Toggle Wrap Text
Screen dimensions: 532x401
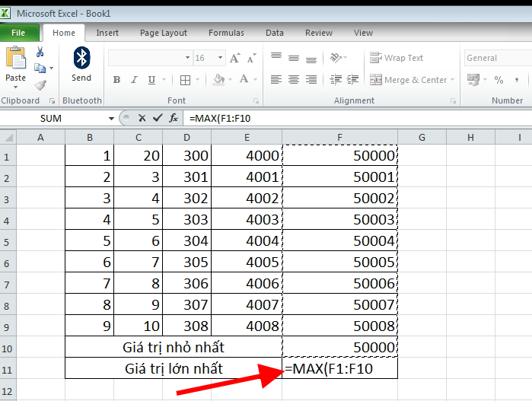point(397,58)
